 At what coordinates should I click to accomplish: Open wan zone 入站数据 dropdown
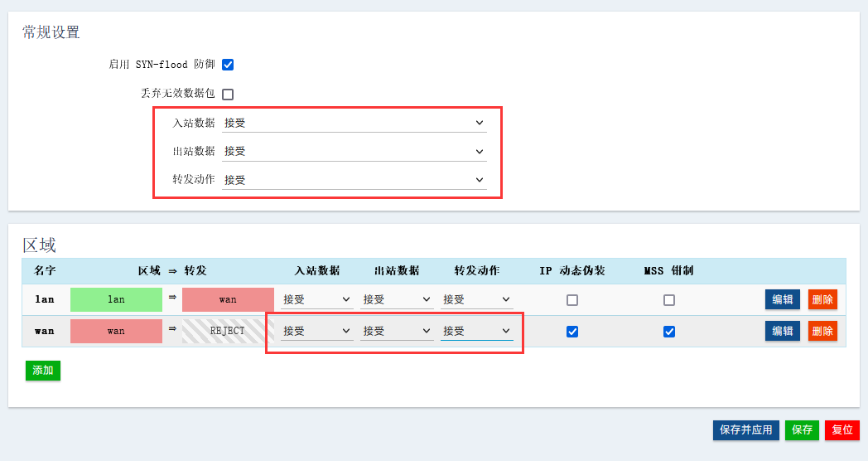click(317, 331)
